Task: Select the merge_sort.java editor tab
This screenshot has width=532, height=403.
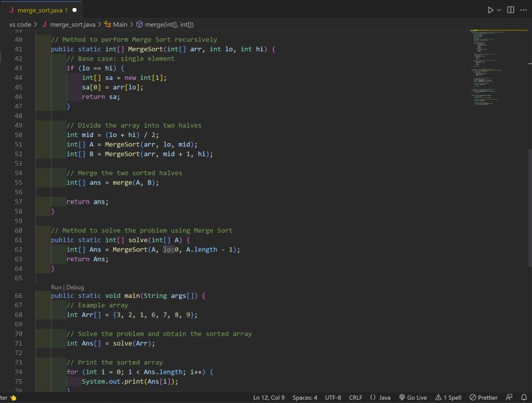Action: pyautogui.click(x=43, y=10)
